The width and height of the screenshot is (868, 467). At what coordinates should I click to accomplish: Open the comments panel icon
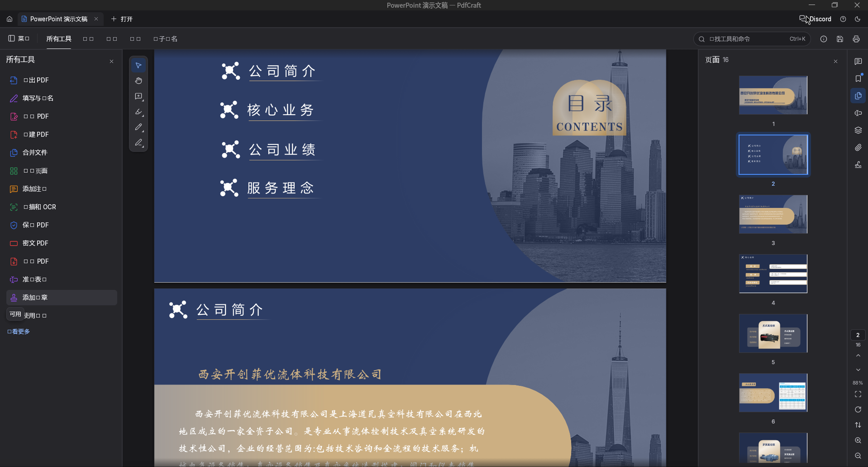click(x=858, y=61)
